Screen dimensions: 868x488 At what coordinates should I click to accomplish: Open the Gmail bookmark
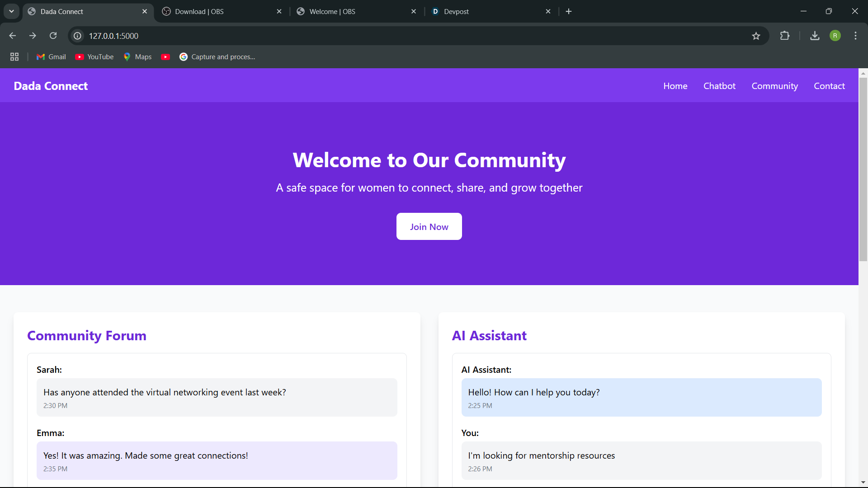pyautogui.click(x=51, y=57)
